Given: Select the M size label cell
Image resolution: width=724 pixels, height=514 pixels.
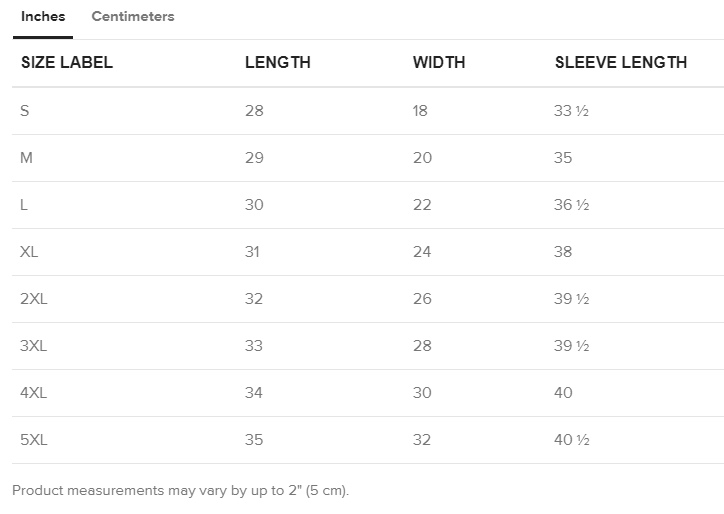Looking at the screenshot, I should click(27, 158).
